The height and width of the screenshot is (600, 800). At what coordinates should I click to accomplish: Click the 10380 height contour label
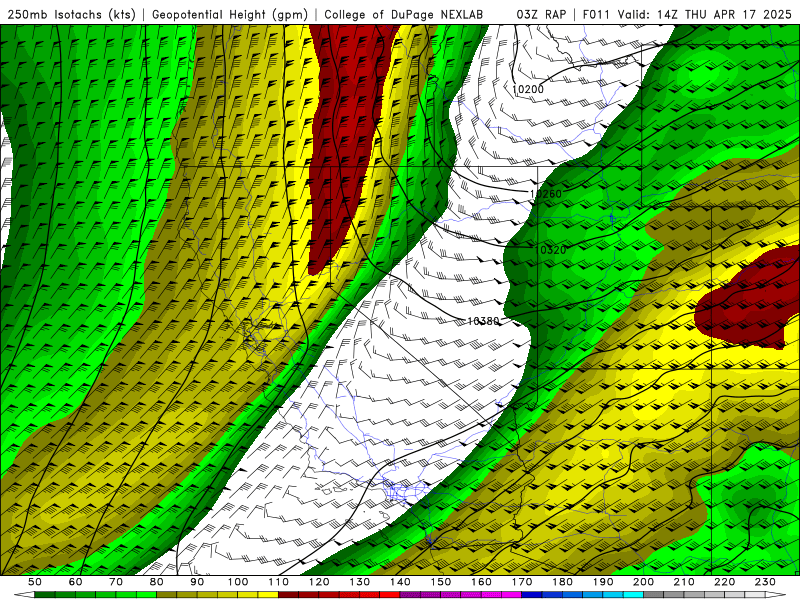[x=483, y=321]
